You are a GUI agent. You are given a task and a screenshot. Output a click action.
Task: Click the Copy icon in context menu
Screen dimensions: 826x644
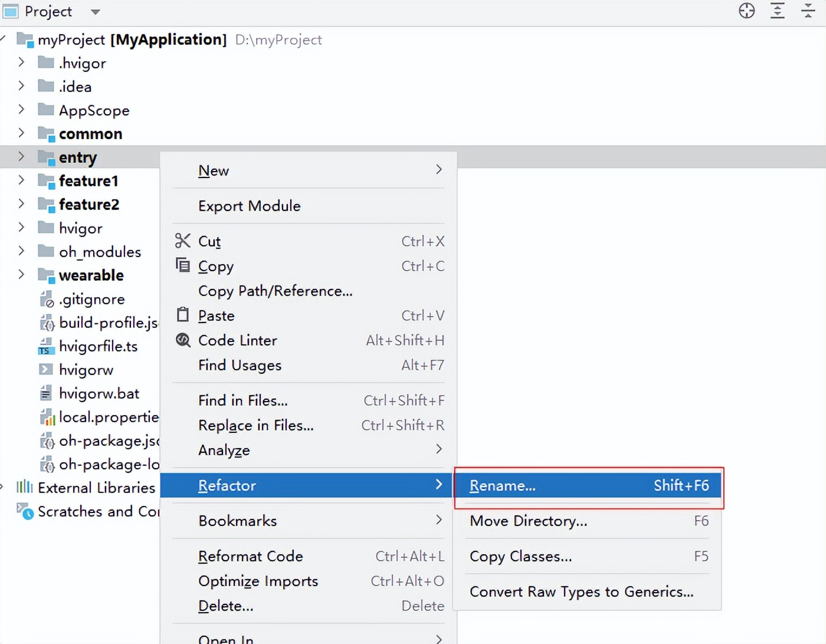click(x=183, y=265)
